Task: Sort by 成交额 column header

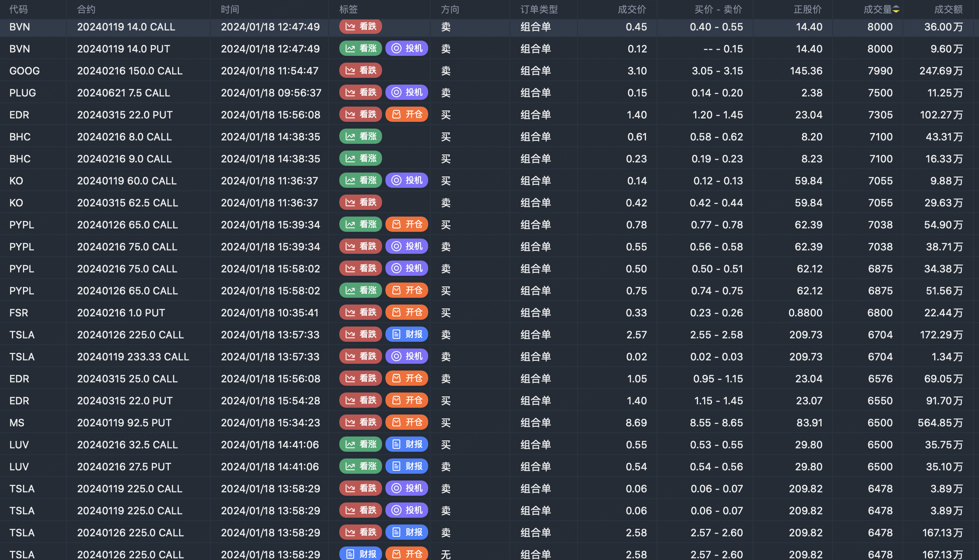Action: (948, 9)
